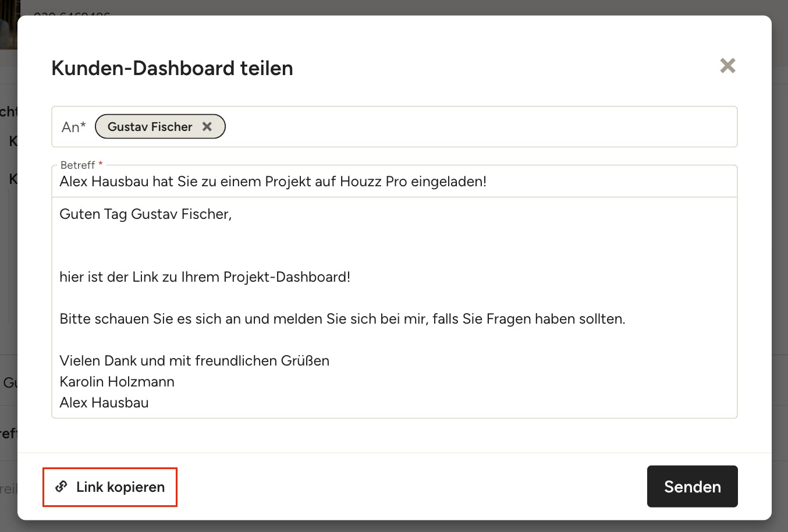Click the An* label
Viewport: 788px width, 532px height.
click(x=74, y=127)
